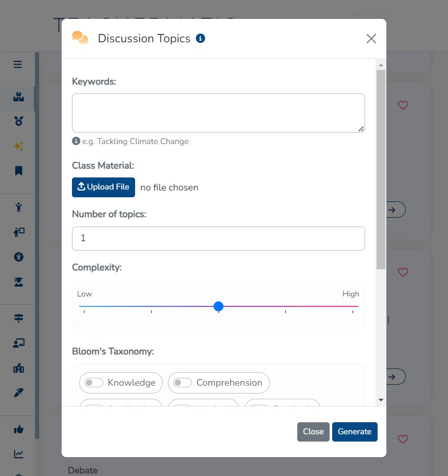The image size is (448, 476).
Task: Close the Discussion Topics dialog with X
Action: click(371, 39)
